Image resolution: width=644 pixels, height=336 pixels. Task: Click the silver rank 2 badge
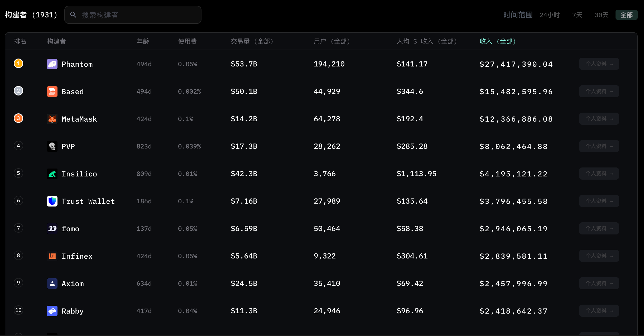coord(18,91)
